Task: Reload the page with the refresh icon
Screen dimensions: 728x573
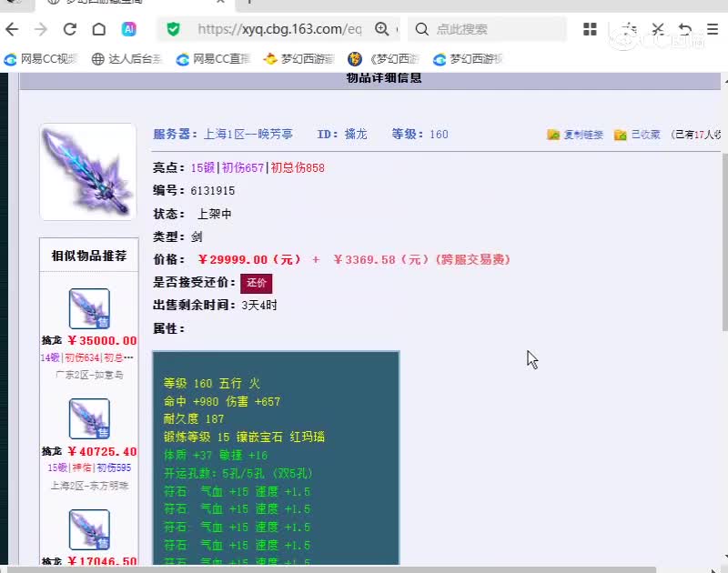Action: coord(70,29)
